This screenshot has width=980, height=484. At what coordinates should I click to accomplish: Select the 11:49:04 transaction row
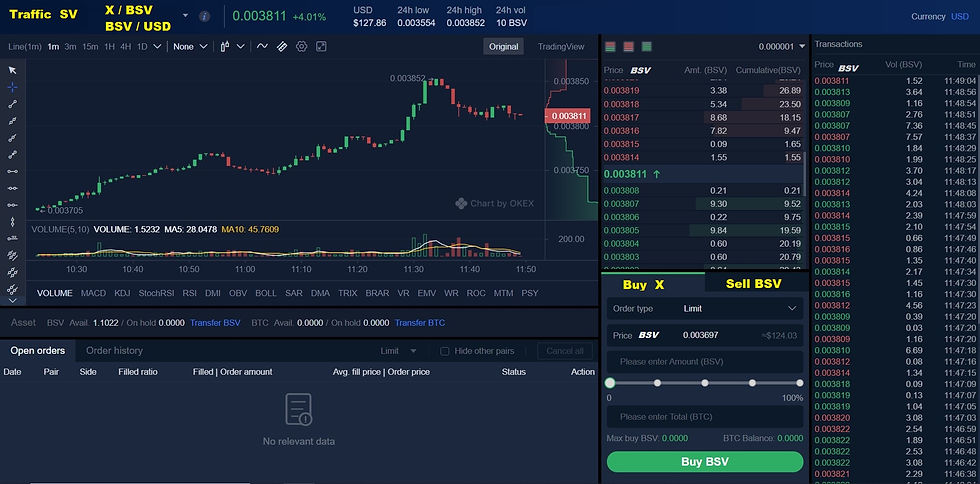coord(895,81)
